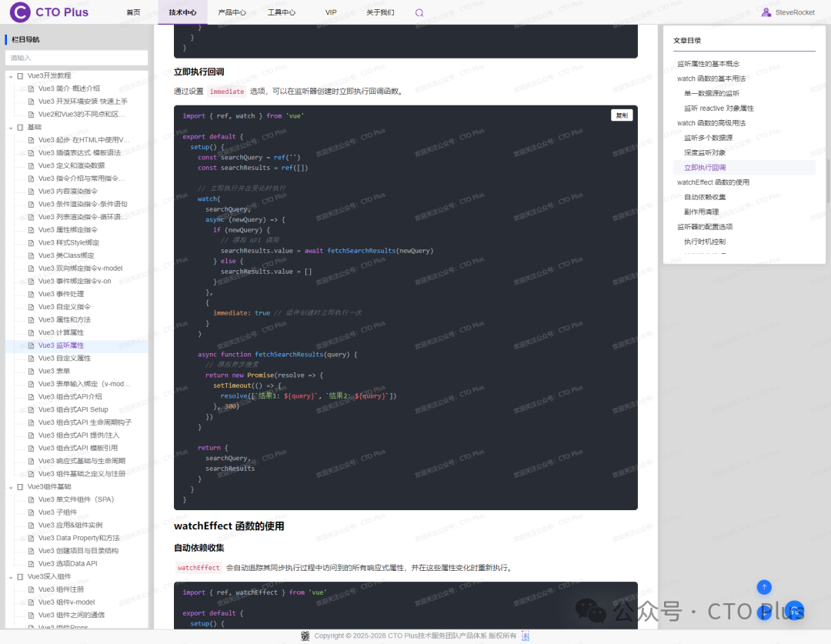Open Vue3 自定义属性 article
The image size is (831, 644).
coord(64,359)
